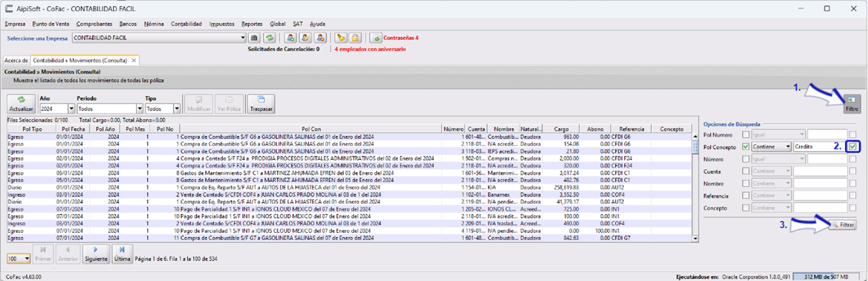Toggle the right-side checkbox on the Pol Numero row
The width and height of the screenshot is (868, 281).
[x=854, y=135]
